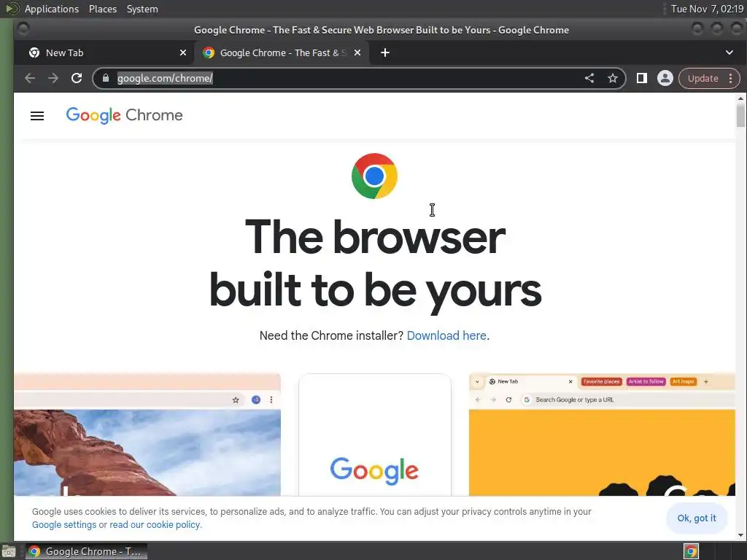Click the page scrollbar thumb
Image resolution: width=747 pixels, height=560 pixels.
tap(740, 115)
